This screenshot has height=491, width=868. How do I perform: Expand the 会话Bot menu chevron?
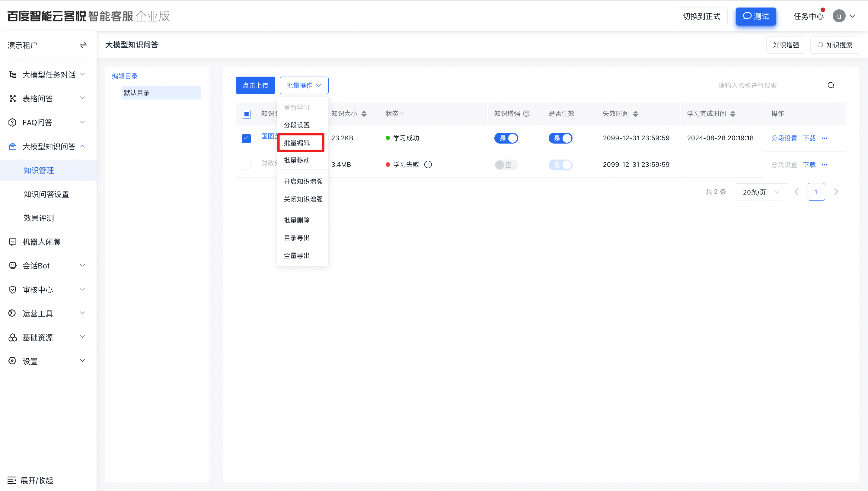pos(82,265)
